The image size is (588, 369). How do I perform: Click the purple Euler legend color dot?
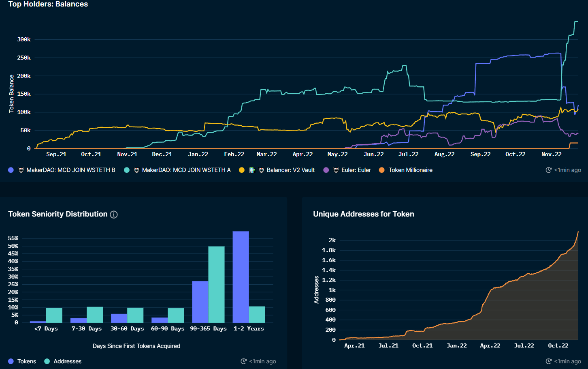pyautogui.click(x=326, y=170)
